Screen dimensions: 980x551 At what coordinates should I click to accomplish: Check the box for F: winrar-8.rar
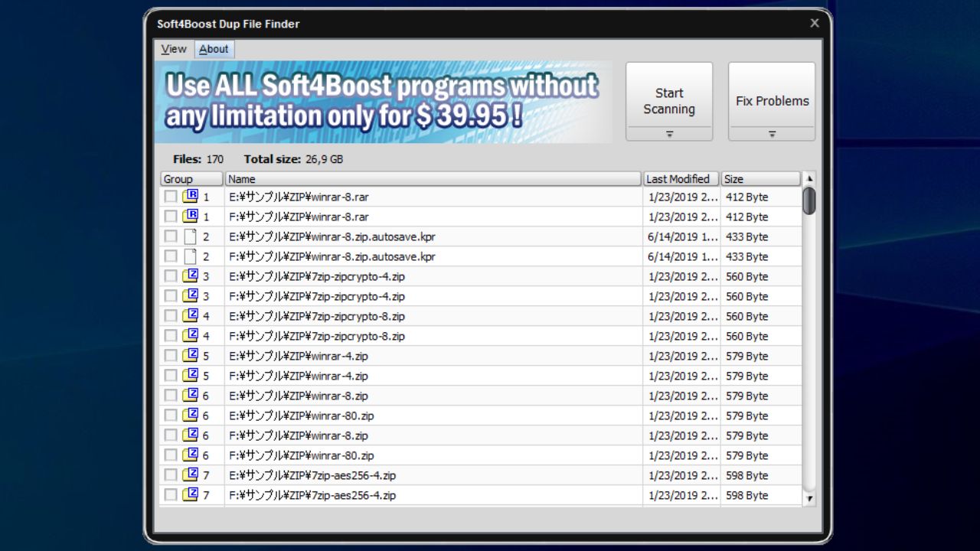(x=171, y=217)
